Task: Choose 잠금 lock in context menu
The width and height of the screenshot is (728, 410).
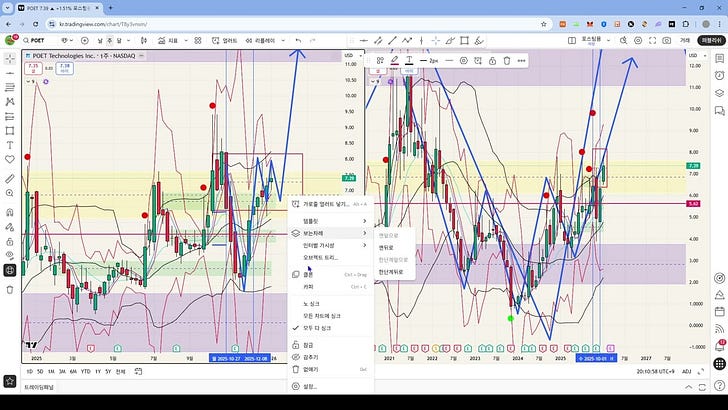Action: (330, 345)
